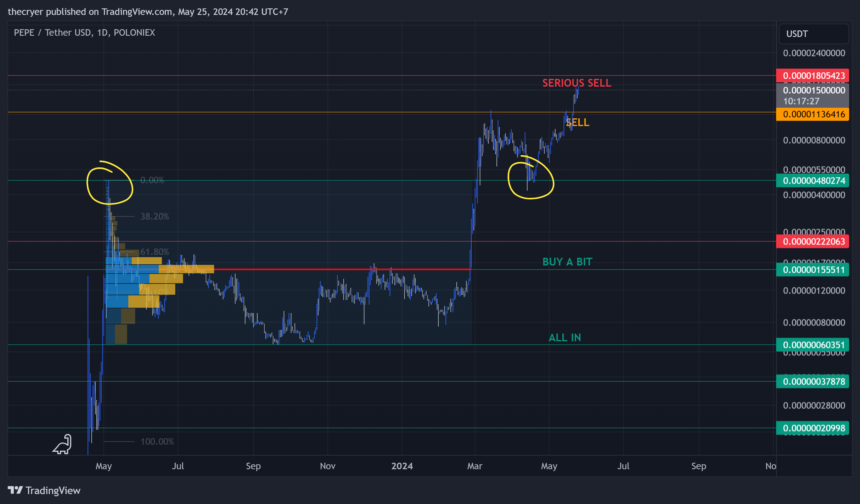The image size is (860, 504).
Task: Click the USDT currency box
Action: pyautogui.click(x=814, y=34)
